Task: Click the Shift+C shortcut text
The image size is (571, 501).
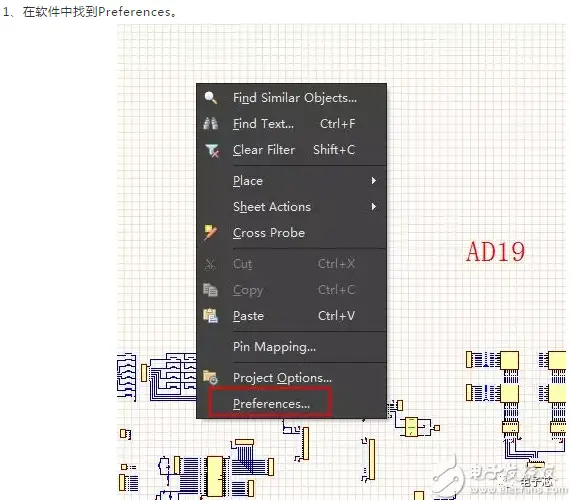Action: pos(334,150)
